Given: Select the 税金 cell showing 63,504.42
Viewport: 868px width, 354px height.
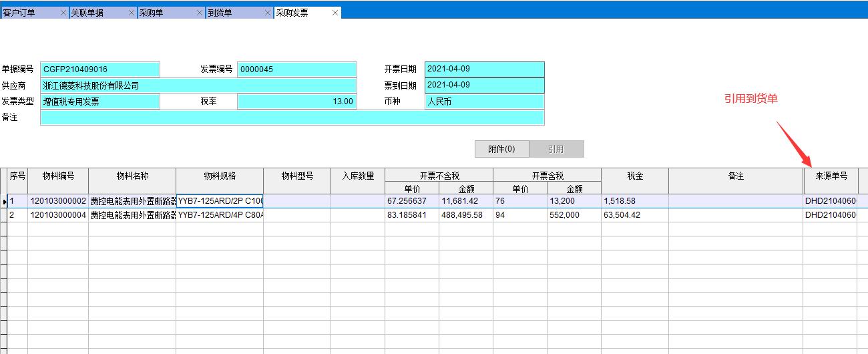Looking at the screenshot, I should pyautogui.click(x=634, y=215).
